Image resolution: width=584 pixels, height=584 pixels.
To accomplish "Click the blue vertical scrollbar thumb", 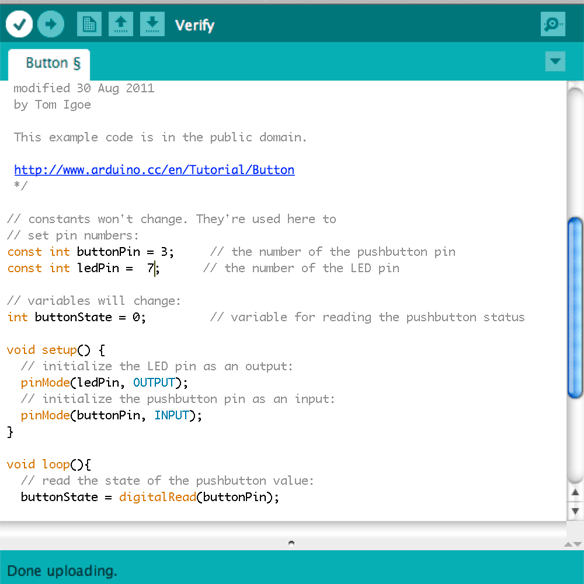I will coord(575,308).
